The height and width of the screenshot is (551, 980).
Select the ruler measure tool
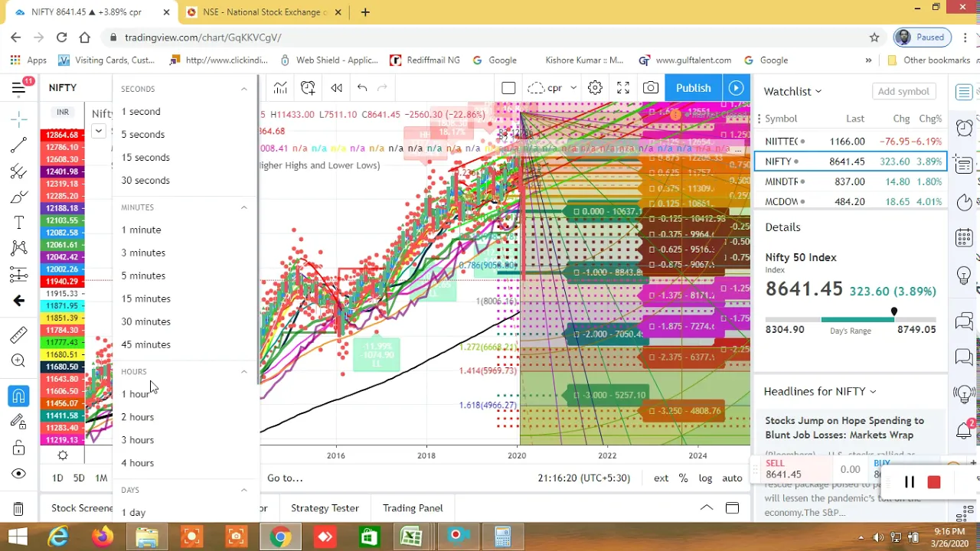19,334
